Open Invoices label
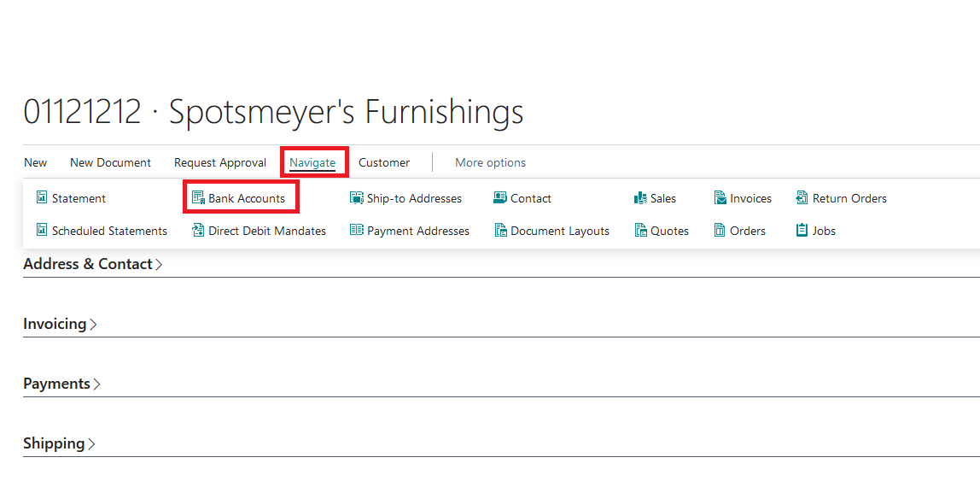 750,198
